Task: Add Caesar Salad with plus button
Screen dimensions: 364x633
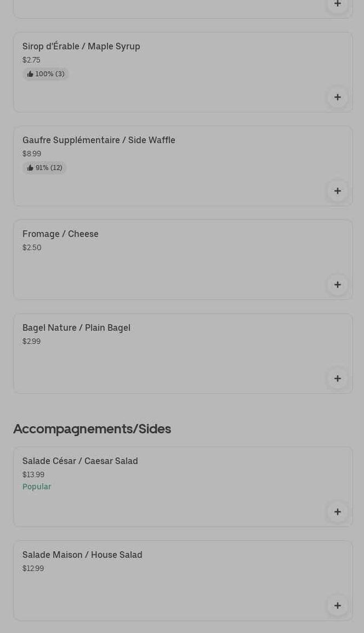Action: point(338,512)
